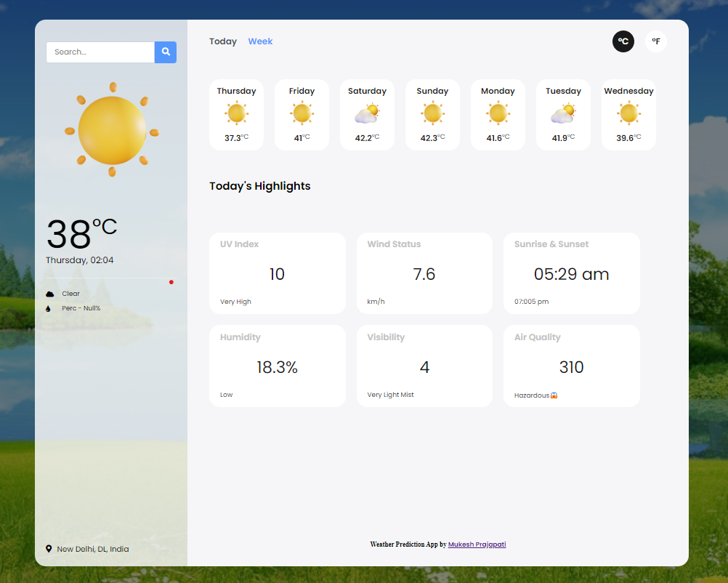Click into the Search input field

tap(100, 52)
